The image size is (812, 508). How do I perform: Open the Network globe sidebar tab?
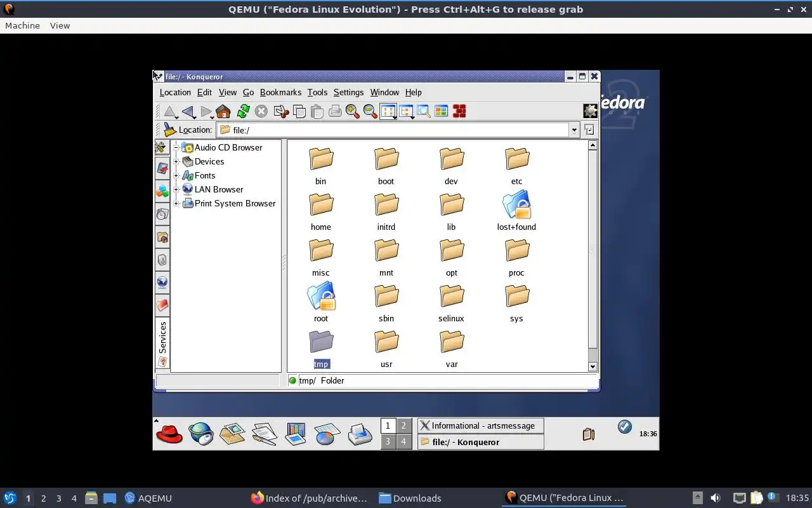click(162, 283)
